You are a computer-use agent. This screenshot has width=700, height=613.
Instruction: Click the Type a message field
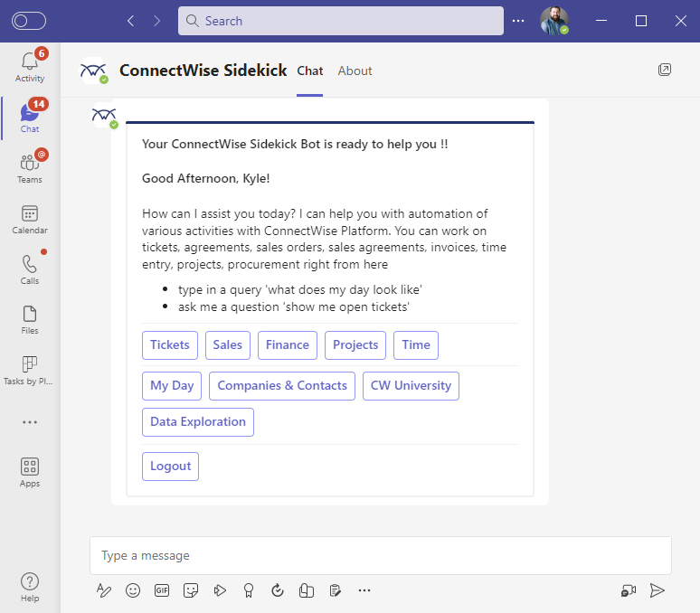[x=381, y=555]
